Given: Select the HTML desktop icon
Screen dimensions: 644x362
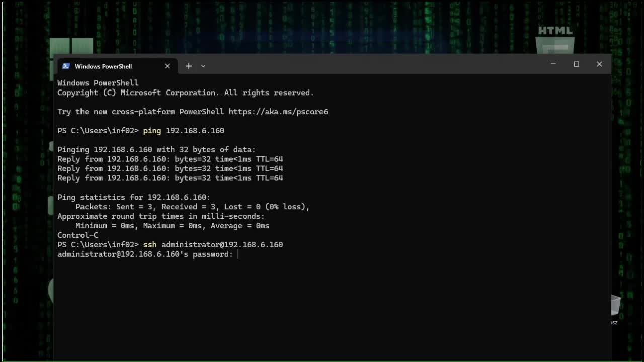Looking at the screenshot, I should tap(555, 39).
